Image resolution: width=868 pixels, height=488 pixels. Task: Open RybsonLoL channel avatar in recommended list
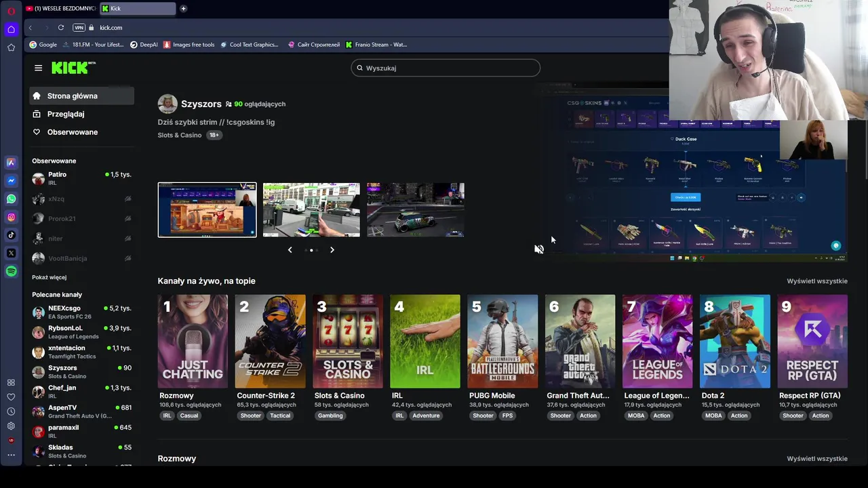click(x=39, y=332)
